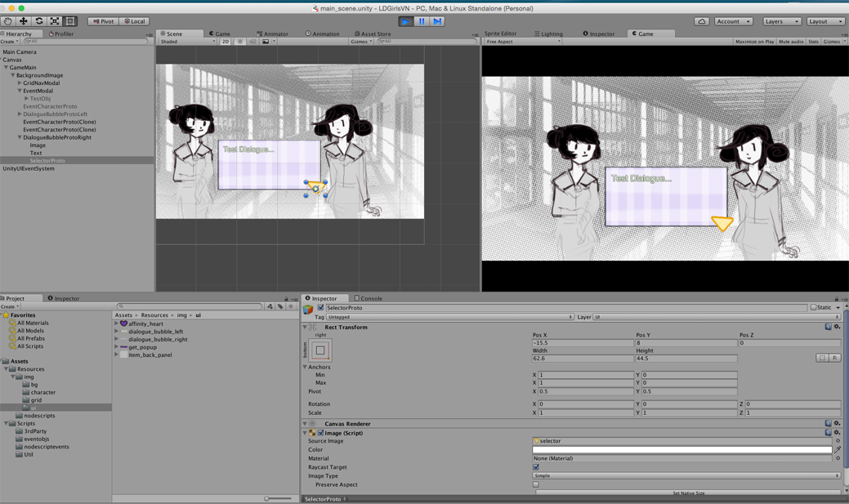The height and width of the screenshot is (504, 849).
Task: Open the Image (Script) gear settings
Action: click(837, 433)
